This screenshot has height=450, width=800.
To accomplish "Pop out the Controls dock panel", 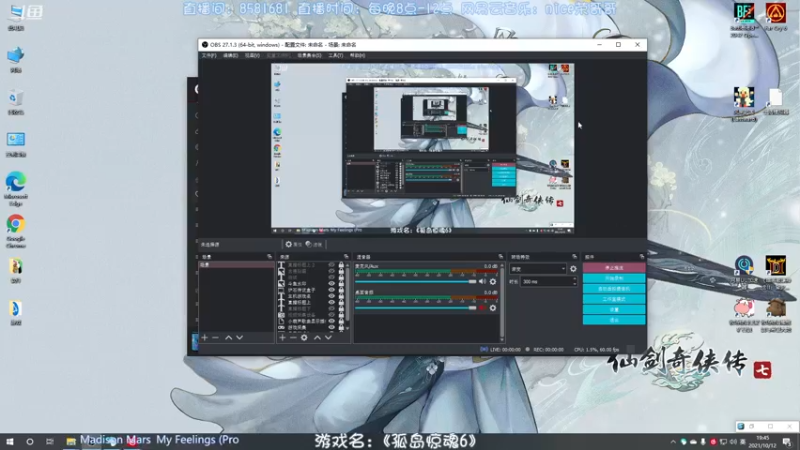I will click(642, 257).
